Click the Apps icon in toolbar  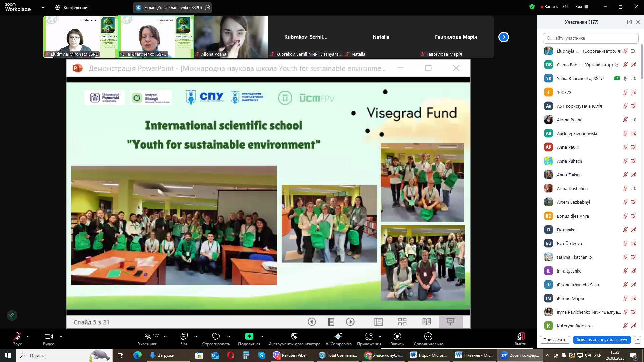pyautogui.click(x=369, y=337)
